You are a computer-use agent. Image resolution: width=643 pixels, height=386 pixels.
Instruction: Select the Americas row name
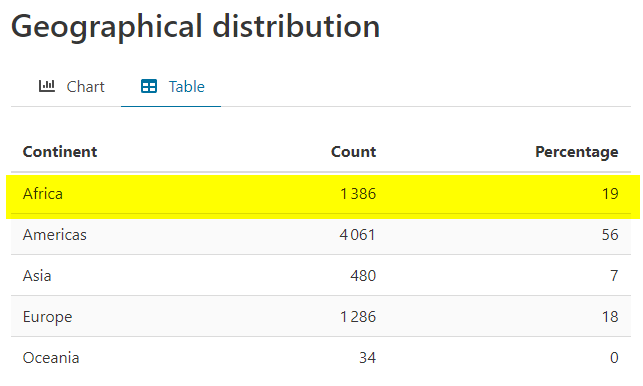coord(55,235)
